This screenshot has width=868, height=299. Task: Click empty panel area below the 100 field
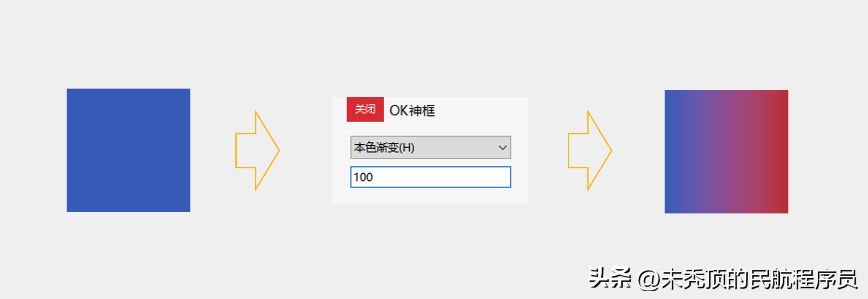click(430, 197)
